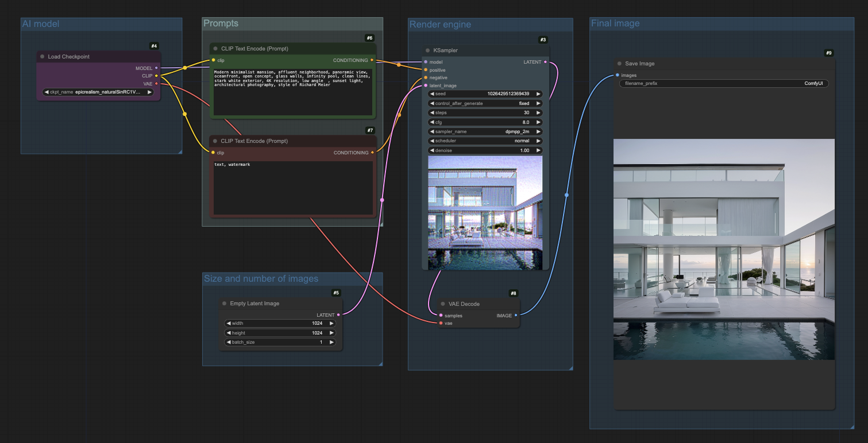Image resolution: width=868 pixels, height=443 pixels.
Task: Open the sampler_name dropdown showing dpmpp_2m
Action: coord(485,131)
